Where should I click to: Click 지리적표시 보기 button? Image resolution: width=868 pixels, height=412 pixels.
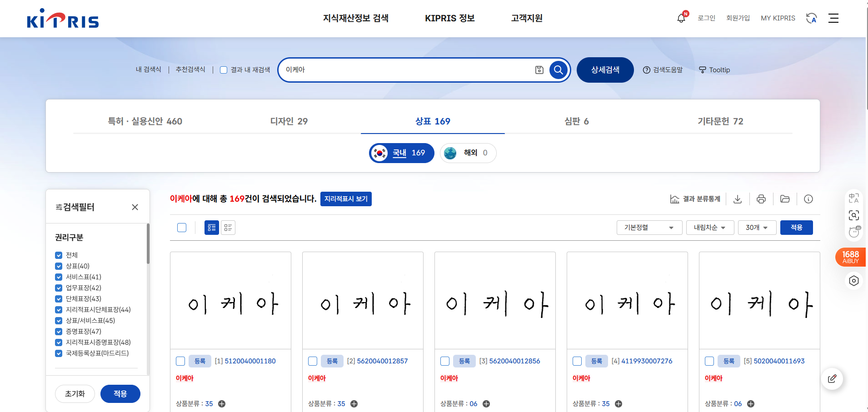[346, 199]
